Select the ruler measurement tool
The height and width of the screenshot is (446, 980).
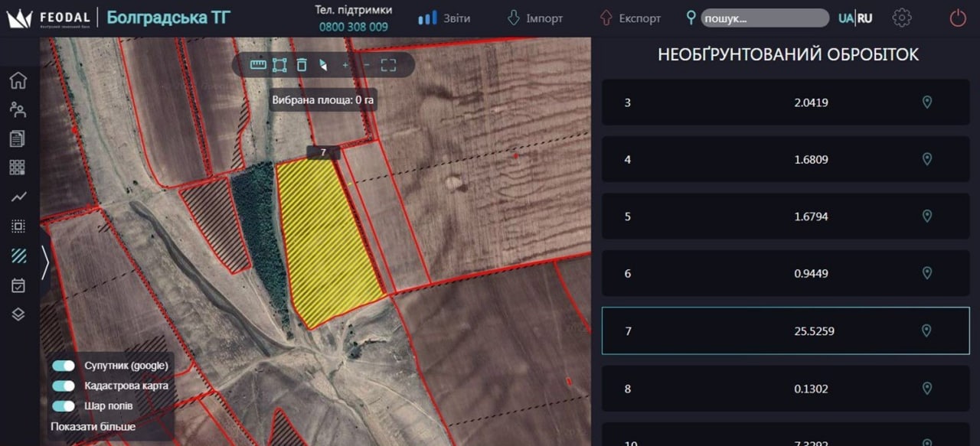click(258, 65)
